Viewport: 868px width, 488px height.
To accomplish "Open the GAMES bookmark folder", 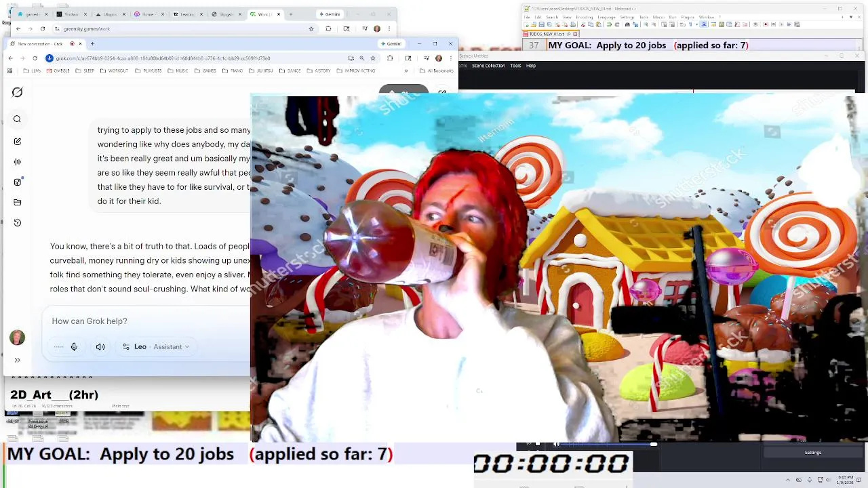I will click(205, 70).
